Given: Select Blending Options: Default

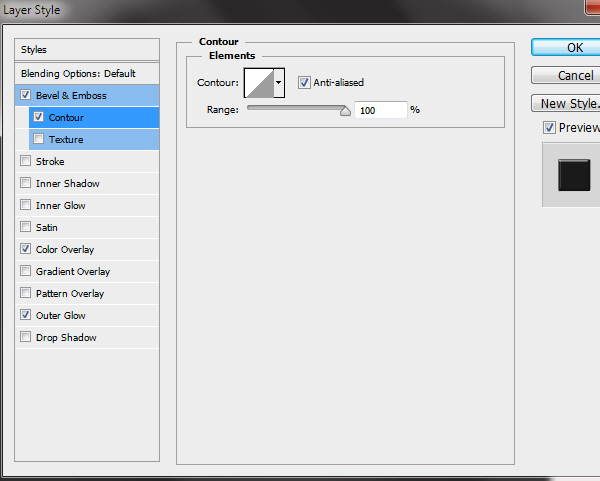Looking at the screenshot, I should pyautogui.click(x=88, y=74).
